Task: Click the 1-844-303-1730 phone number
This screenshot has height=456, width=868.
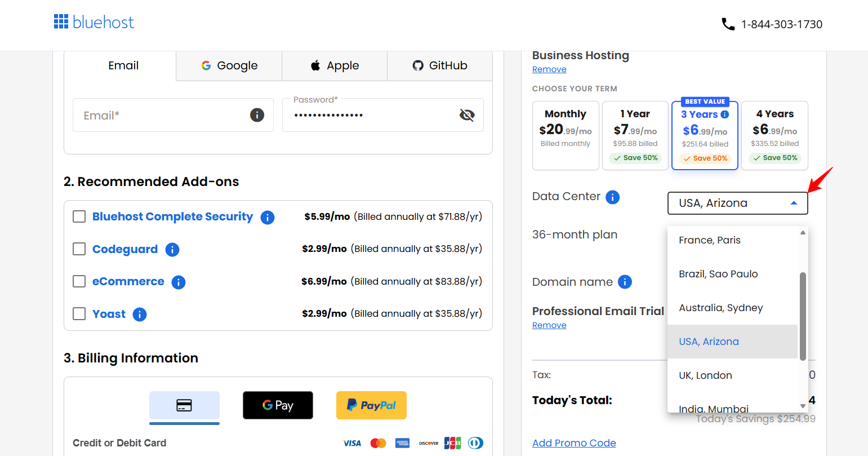Action: [x=782, y=24]
